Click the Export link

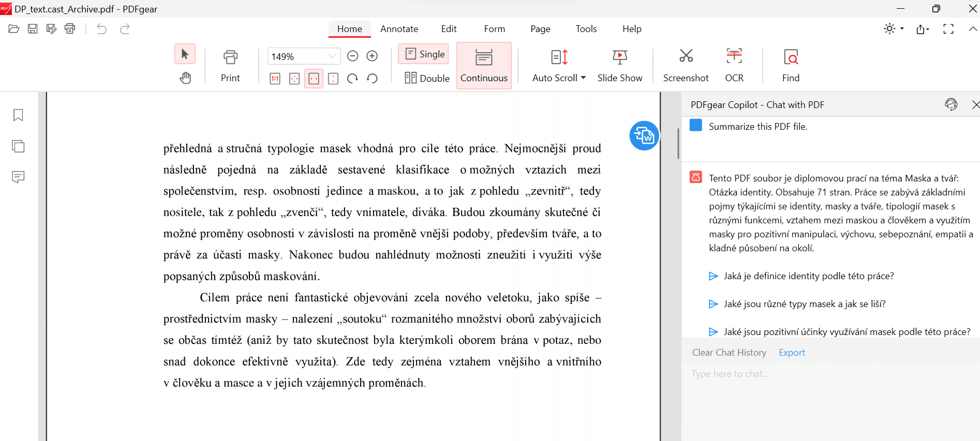click(x=792, y=353)
